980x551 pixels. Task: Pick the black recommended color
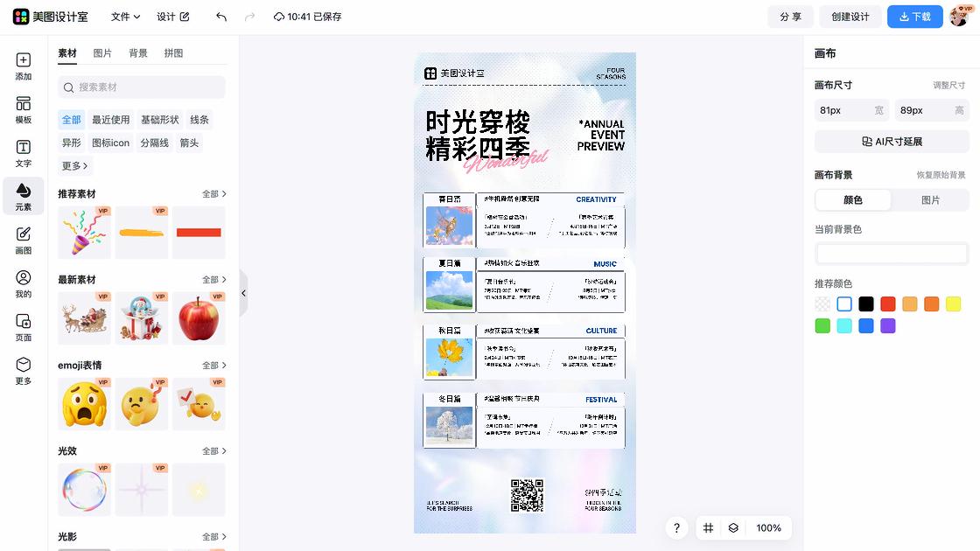point(866,304)
